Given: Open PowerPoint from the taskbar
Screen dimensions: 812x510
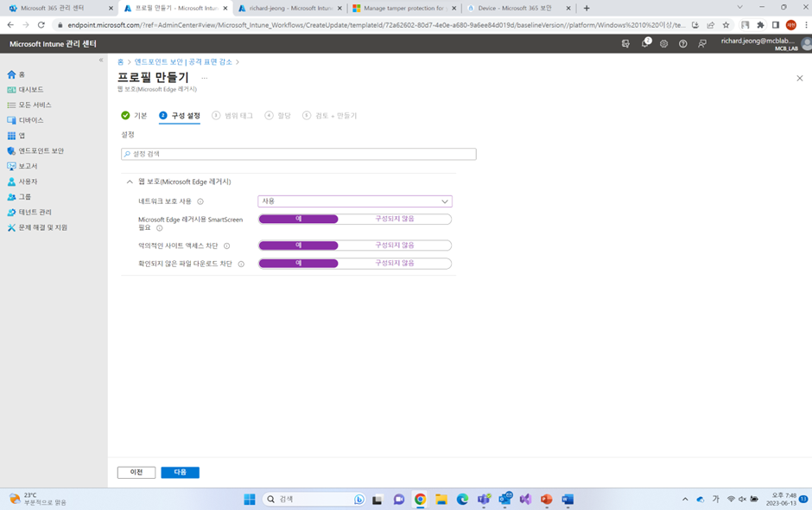Looking at the screenshot, I should pos(546,499).
